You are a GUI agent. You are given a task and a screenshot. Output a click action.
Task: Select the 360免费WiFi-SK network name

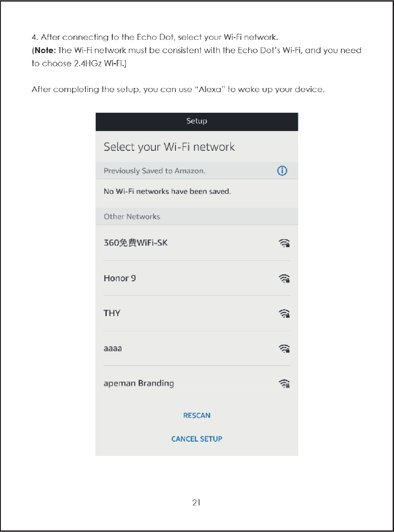point(136,243)
